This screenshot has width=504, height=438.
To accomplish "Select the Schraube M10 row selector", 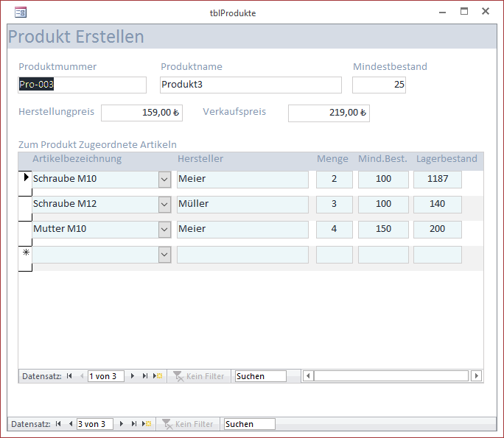I will coord(25,183).
